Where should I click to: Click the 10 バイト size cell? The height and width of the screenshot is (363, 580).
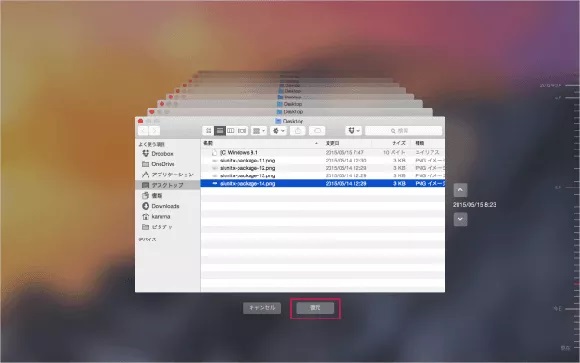click(x=394, y=152)
